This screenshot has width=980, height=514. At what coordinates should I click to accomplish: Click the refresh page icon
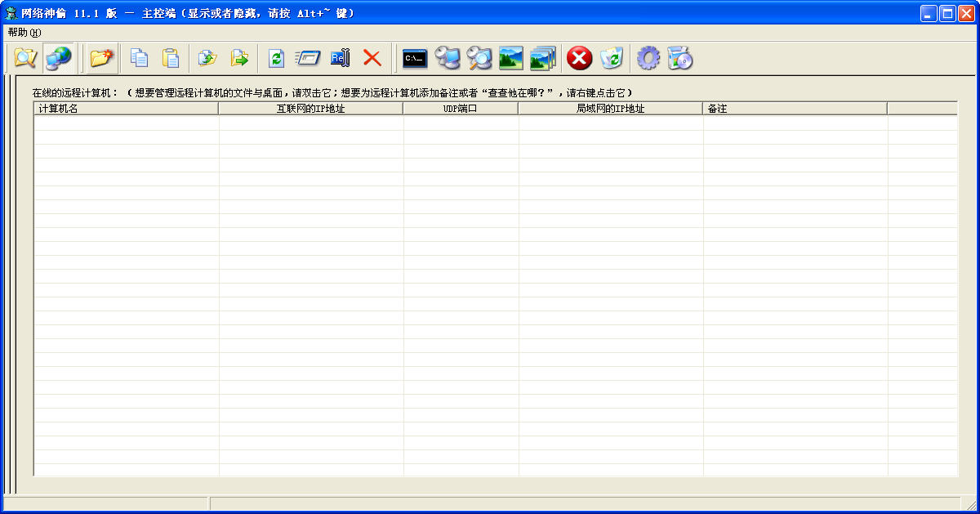(276, 58)
